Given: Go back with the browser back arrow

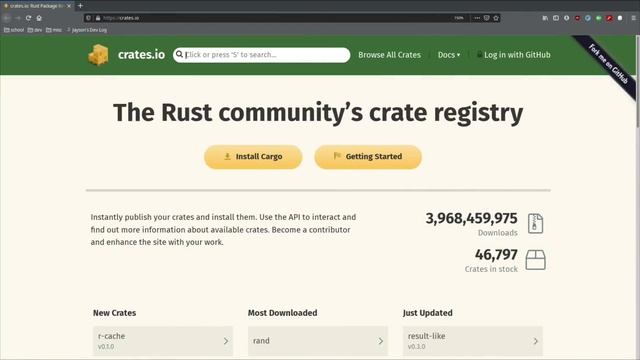Looking at the screenshot, I should [x=7, y=18].
